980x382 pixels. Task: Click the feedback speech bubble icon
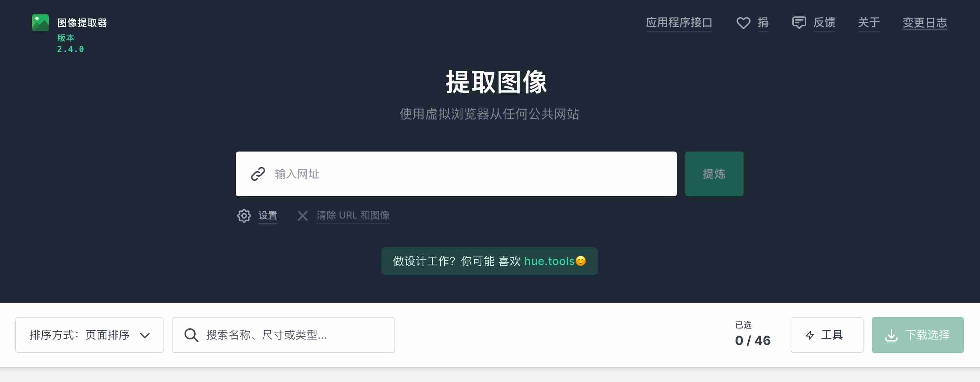[x=799, y=22]
